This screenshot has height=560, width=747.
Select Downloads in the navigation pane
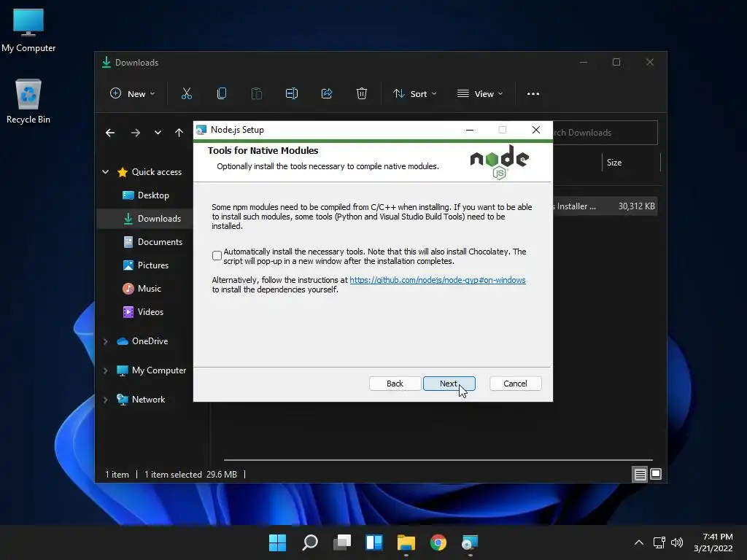tap(152, 219)
